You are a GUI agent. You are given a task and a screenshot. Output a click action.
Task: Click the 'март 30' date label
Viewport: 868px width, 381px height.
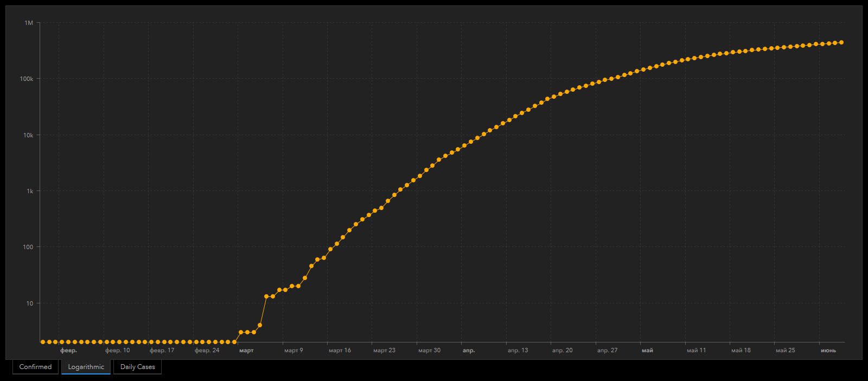coord(429,351)
